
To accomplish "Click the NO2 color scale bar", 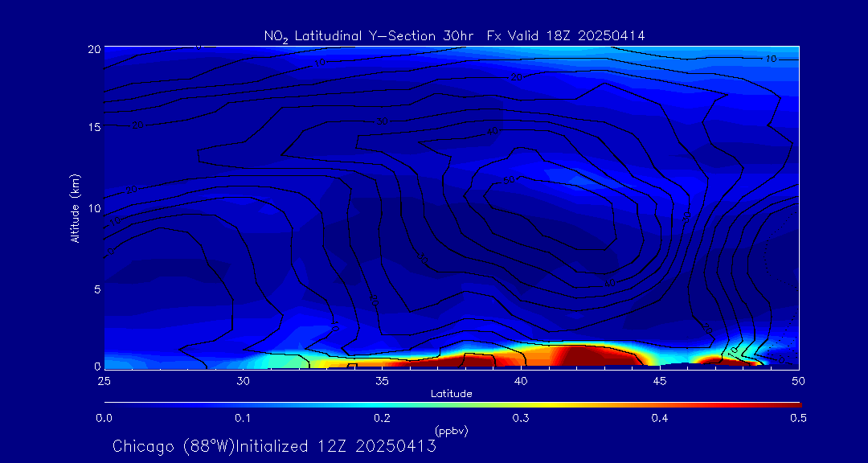I will pos(452,405).
